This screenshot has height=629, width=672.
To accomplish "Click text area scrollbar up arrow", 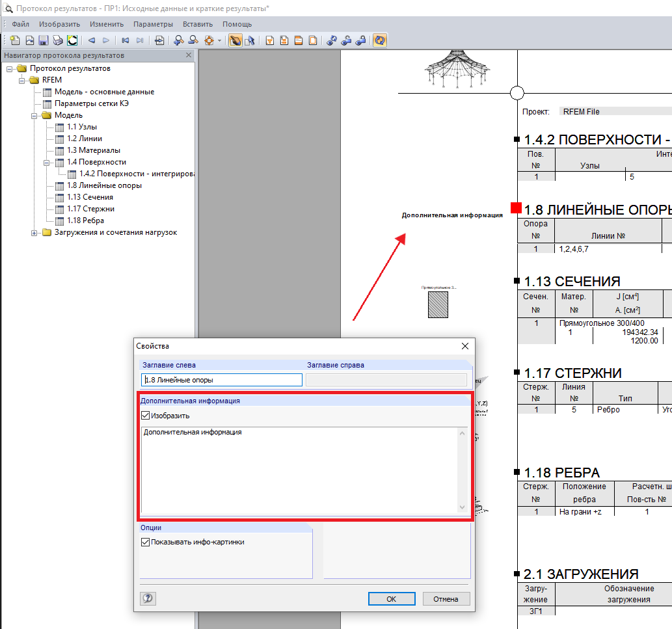I will (x=463, y=433).
